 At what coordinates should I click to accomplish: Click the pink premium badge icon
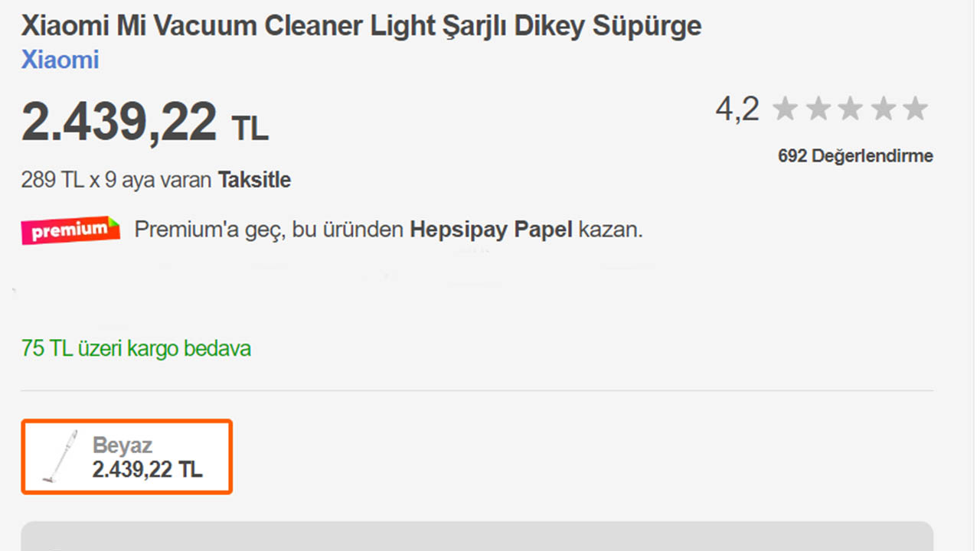pos(70,230)
